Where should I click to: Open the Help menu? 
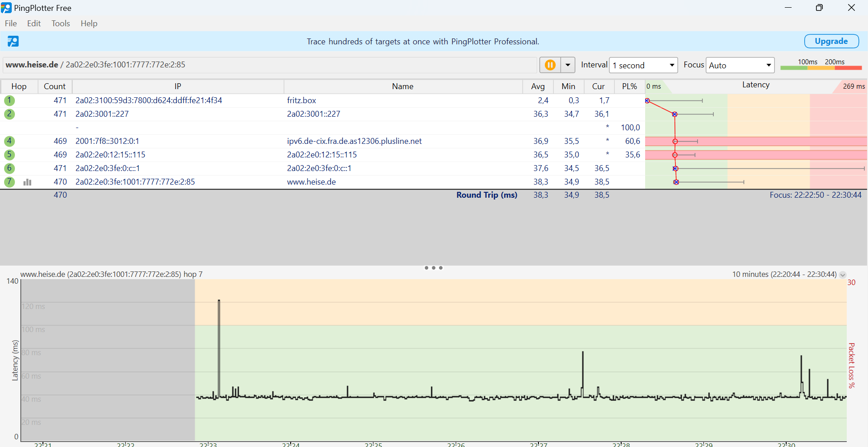pos(89,24)
